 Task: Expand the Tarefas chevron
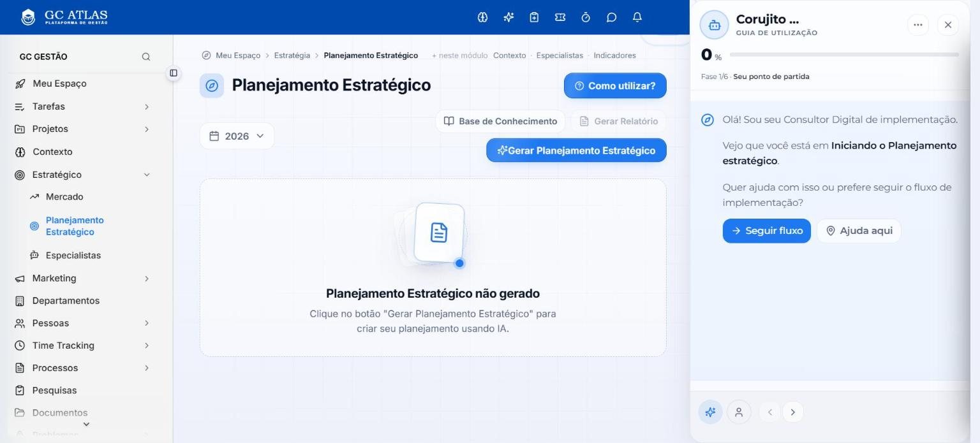point(146,106)
